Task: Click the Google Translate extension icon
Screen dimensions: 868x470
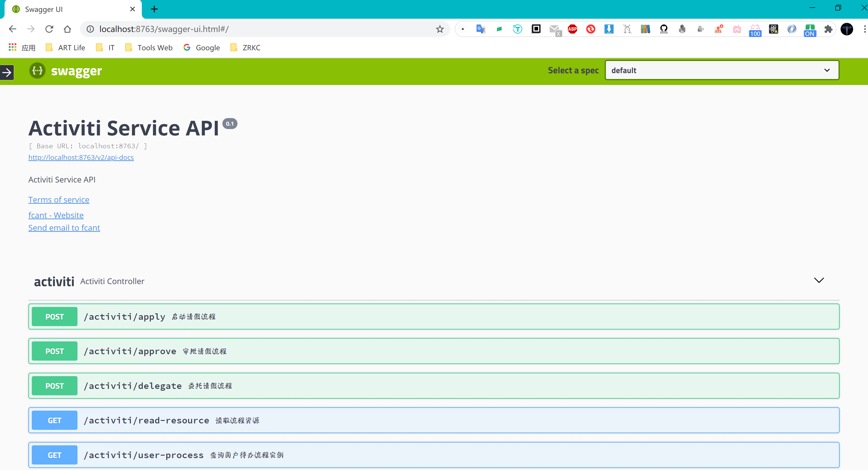Action: [x=480, y=29]
